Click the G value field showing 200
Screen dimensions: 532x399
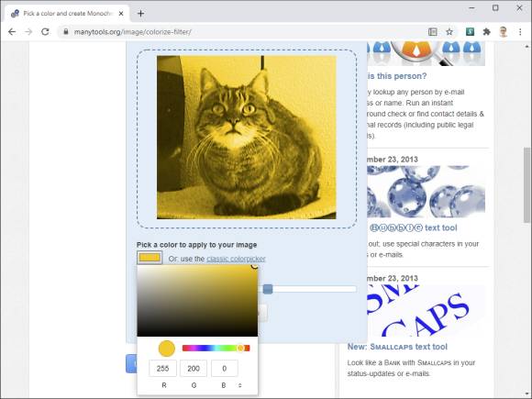coord(194,369)
